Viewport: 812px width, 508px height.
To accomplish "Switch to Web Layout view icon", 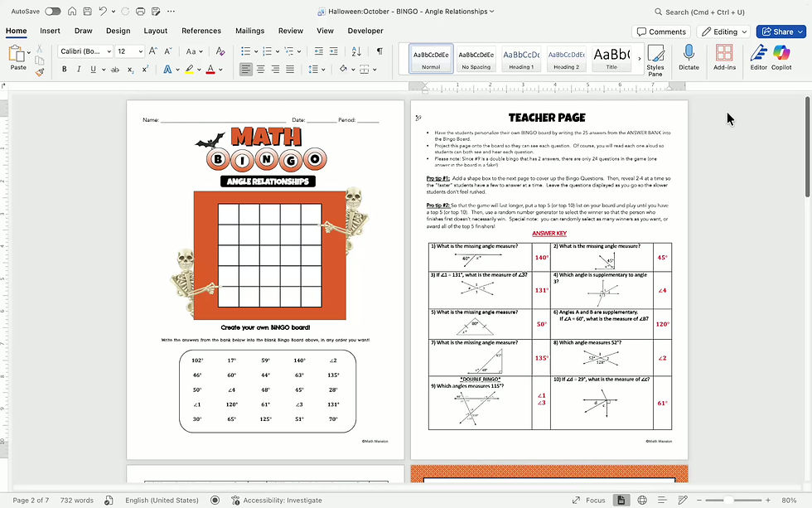I will (x=642, y=501).
